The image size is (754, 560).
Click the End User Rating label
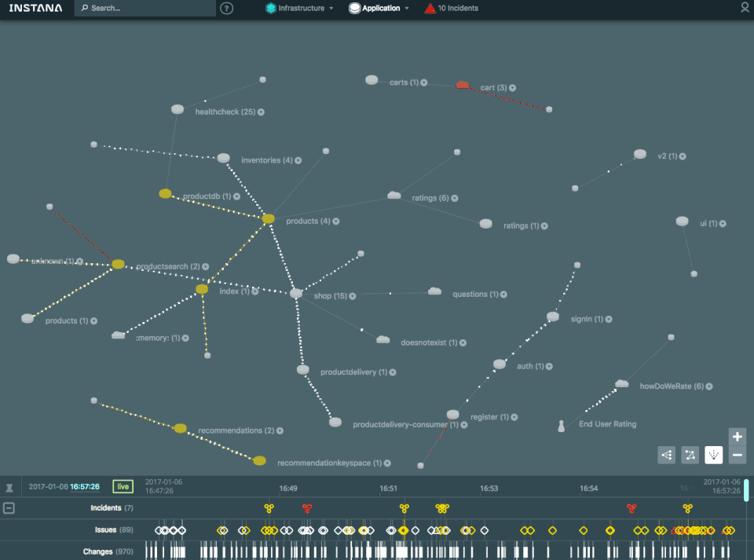tap(607, 424)
